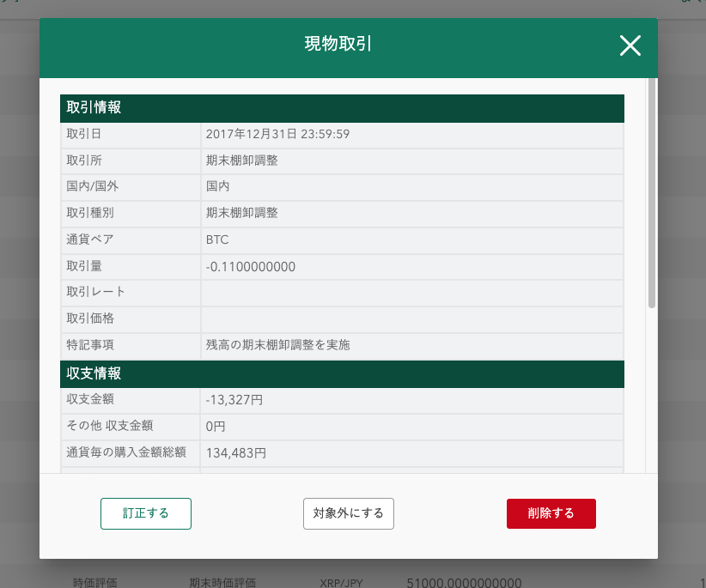Select the 取引情報 section header
706x588 pixels.
[x=342, y=108]
